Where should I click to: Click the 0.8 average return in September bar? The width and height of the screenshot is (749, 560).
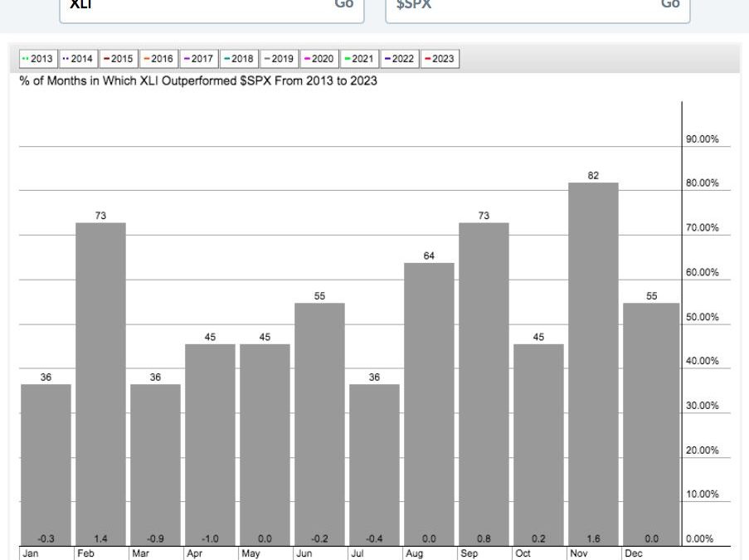484,538
